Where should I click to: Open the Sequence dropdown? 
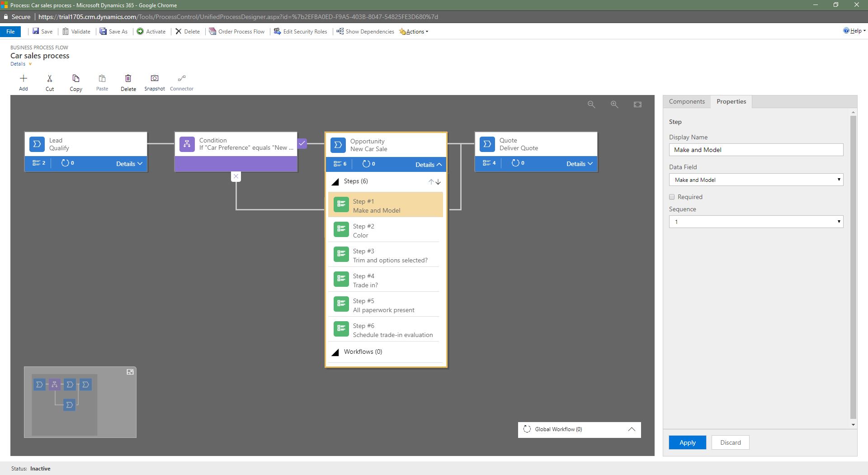tap(756, 222)
